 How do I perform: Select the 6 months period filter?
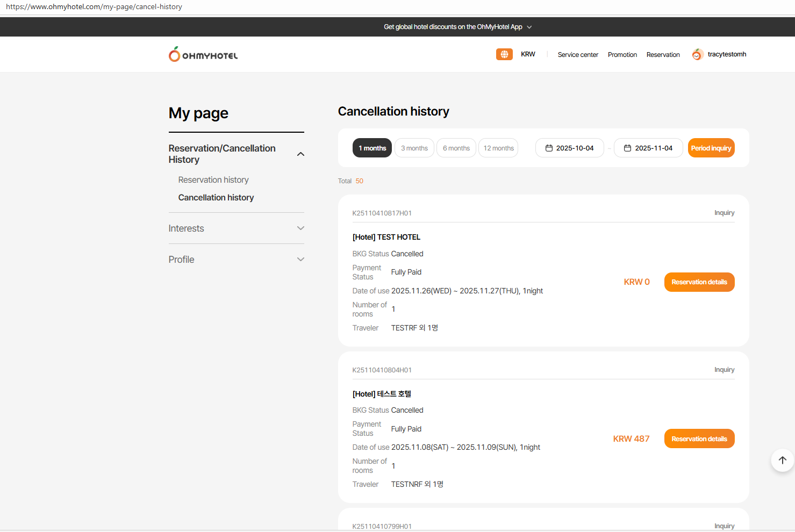(456, 148)
